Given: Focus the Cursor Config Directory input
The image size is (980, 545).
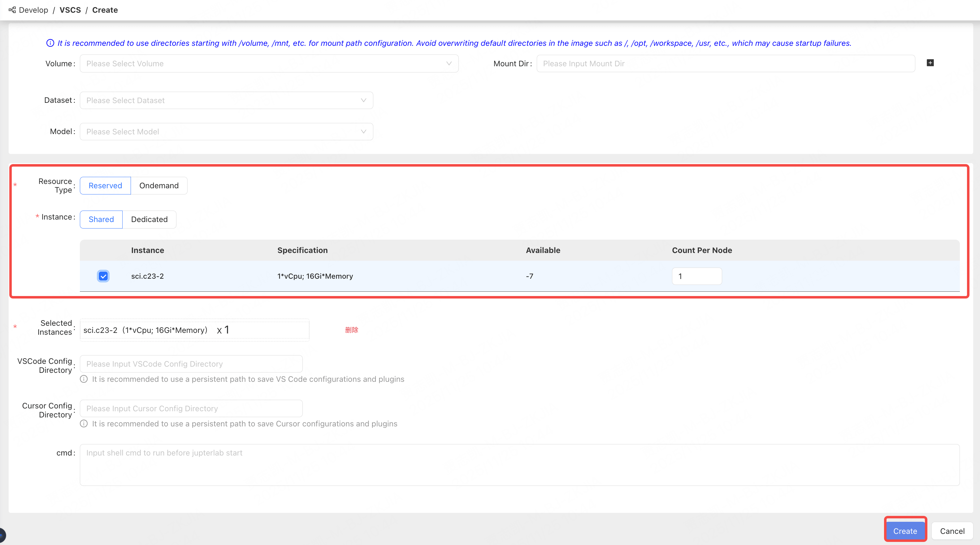Looking at the screenshot, I should pyautogui.click(x=191, y=408).
